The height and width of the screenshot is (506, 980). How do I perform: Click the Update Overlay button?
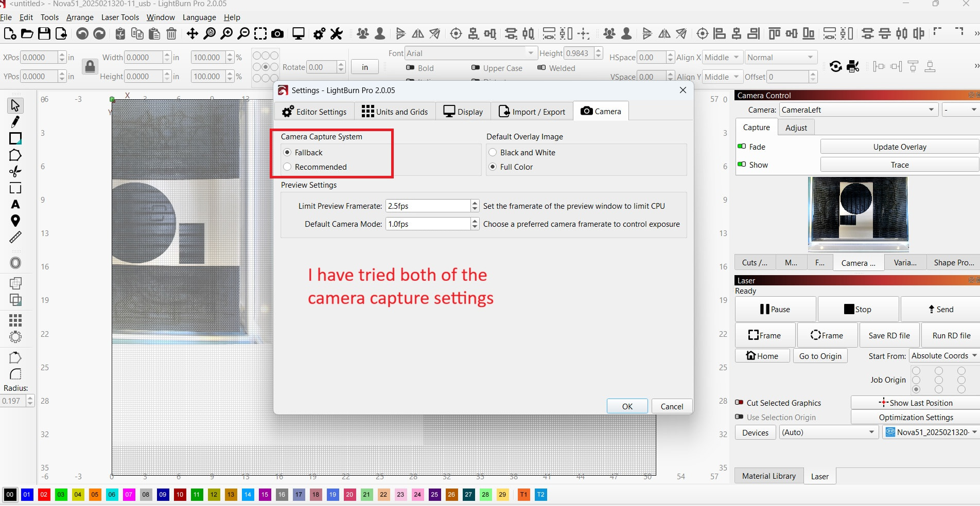(x=899, y=147)
